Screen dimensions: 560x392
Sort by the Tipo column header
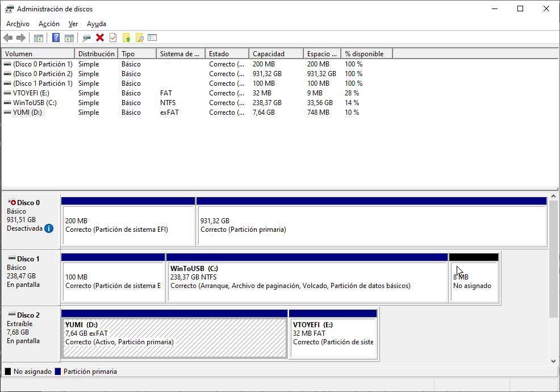[137, 53]
